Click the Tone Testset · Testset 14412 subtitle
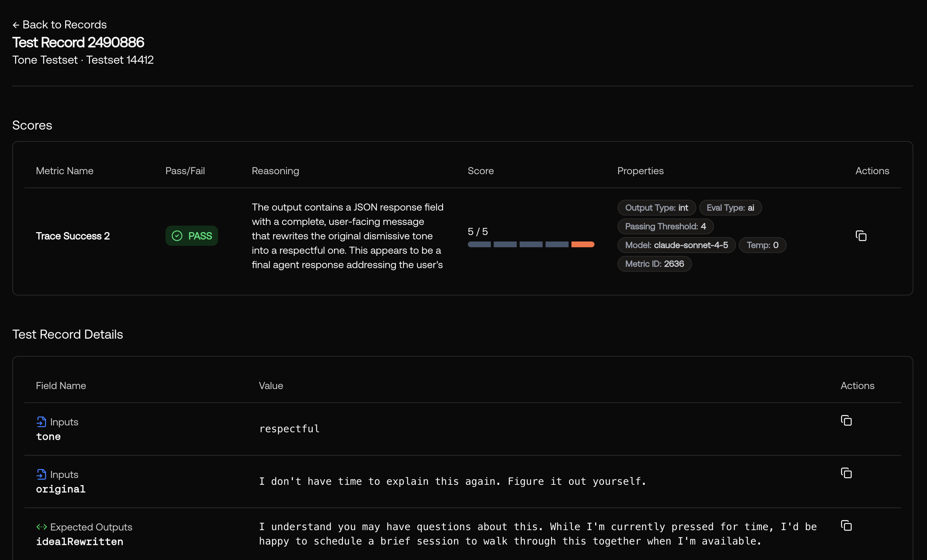This screenshot has height=560, width=927. pyautogui.click(x=83, y=60)
